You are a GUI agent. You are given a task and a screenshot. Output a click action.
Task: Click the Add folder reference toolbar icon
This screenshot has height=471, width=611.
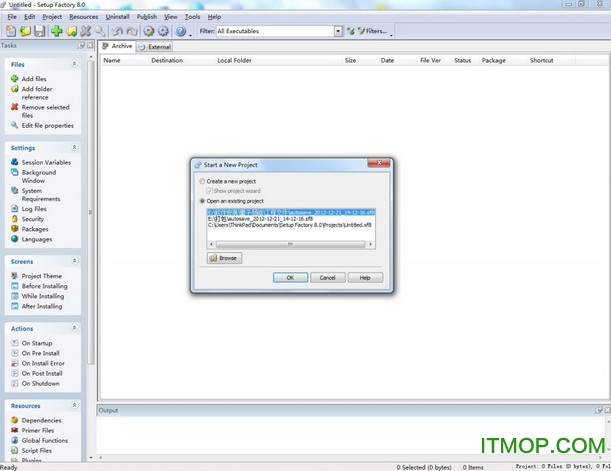point(72,31)
